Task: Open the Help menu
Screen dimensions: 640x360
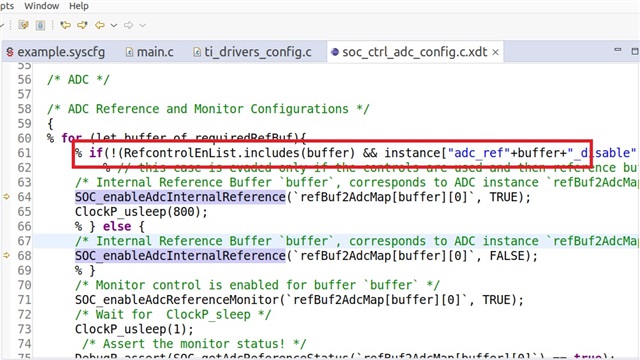Action: (78, 6)
